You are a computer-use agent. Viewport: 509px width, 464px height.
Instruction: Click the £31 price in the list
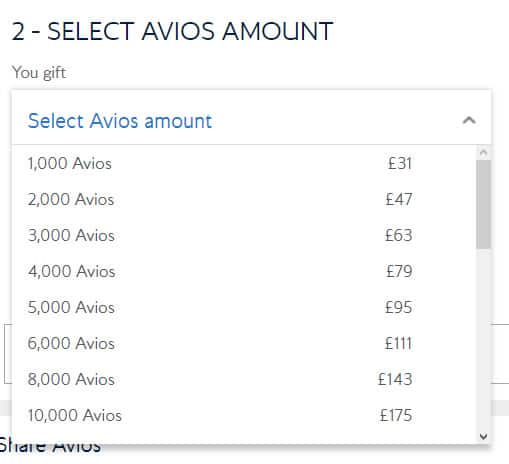coord(400,163)
